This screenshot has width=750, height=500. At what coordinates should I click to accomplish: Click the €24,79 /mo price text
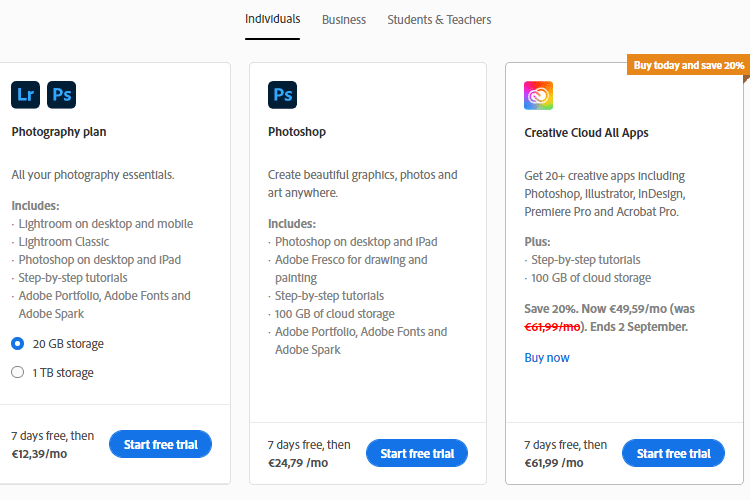(x=298, y=463)
